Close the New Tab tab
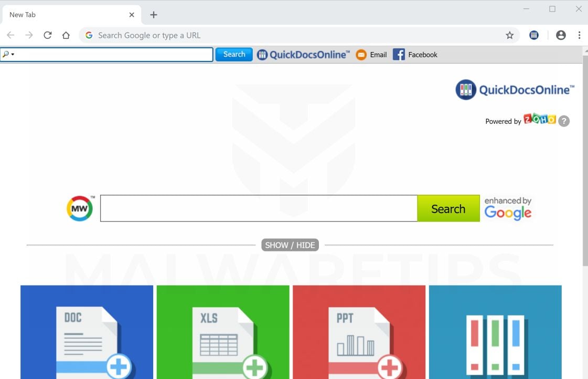The image size is (588, 379). coord(132,15)
